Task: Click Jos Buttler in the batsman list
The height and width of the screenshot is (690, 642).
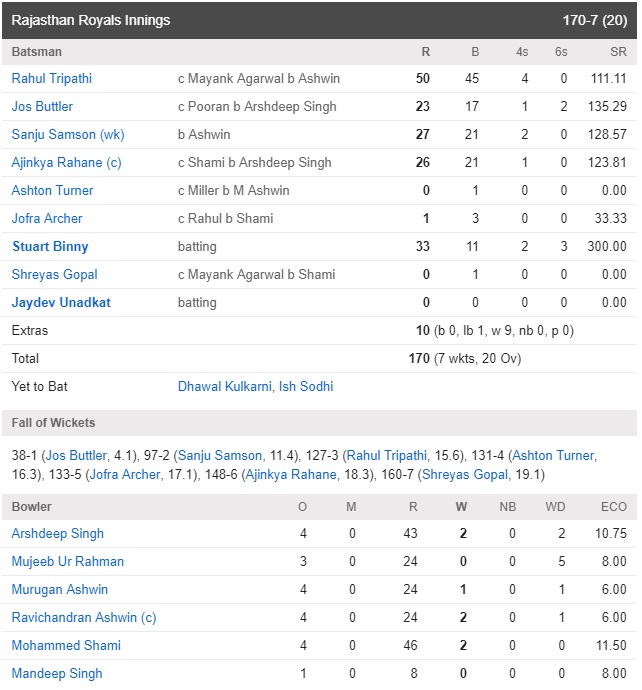Action: (42, 106)
